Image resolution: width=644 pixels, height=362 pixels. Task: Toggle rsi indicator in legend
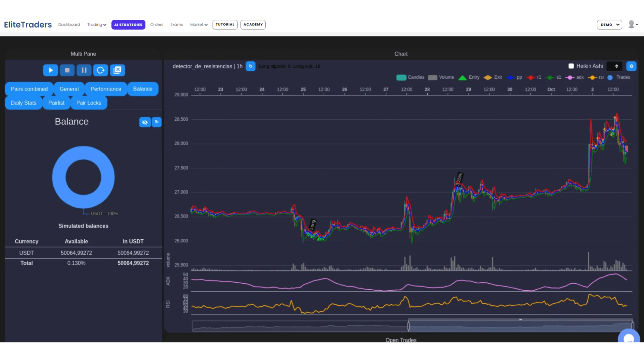596,77
